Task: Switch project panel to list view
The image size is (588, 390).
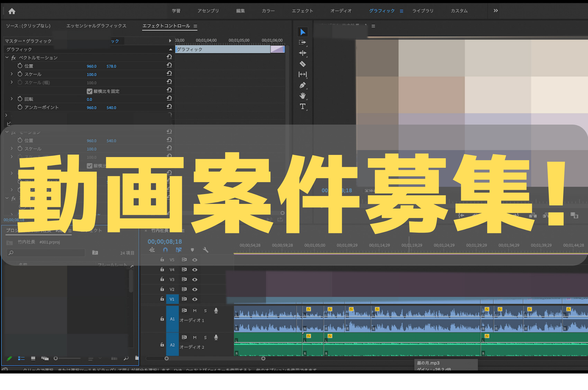Action: [21, 358]
